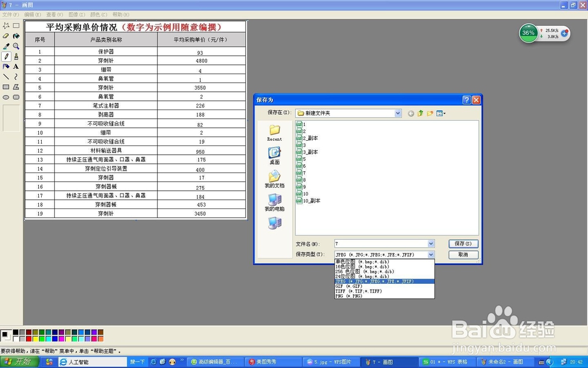Pick the red color swatch

pyautogui.click(x=28, y=339)
